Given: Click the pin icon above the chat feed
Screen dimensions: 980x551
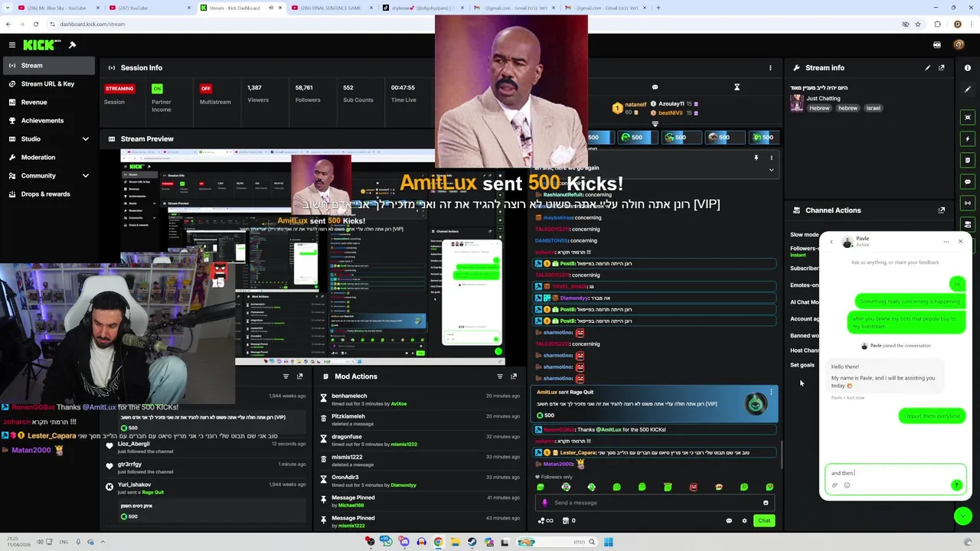Looking at the screenshot, I should pos(756,158).
